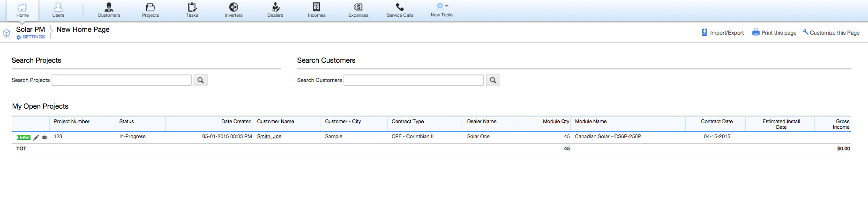Run the Search Customers magnifier button
This screenshot has width=868, height=215.
click(x=493, y=80)
